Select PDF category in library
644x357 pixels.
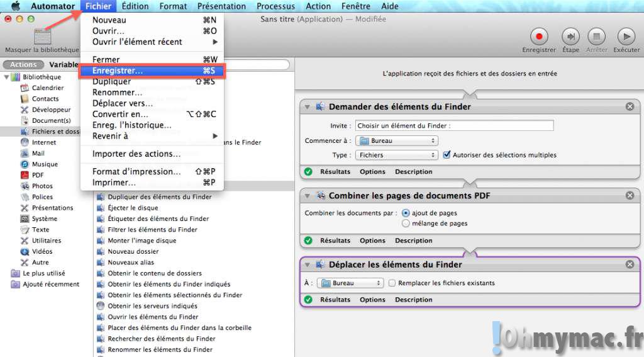coord(37,175)
